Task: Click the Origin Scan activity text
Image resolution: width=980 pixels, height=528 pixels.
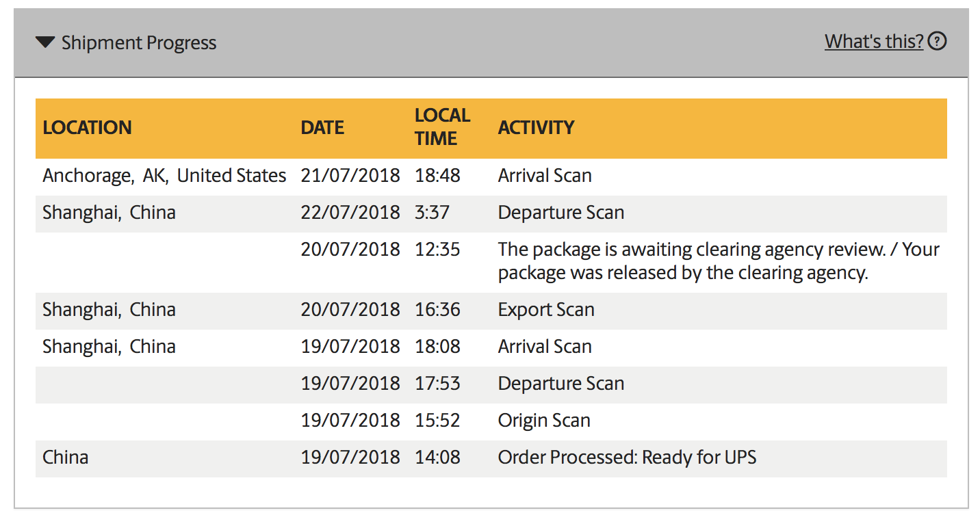Action: coord(544,421)
